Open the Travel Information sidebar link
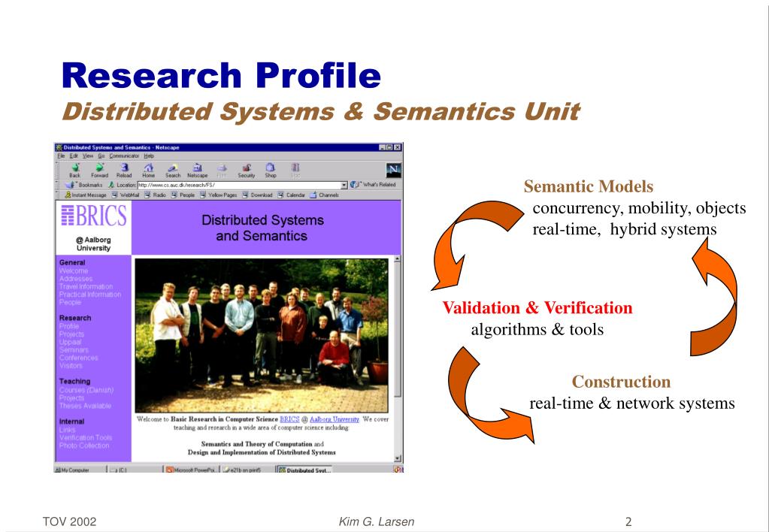The image size is (769, 532). (x=86, y=286)
